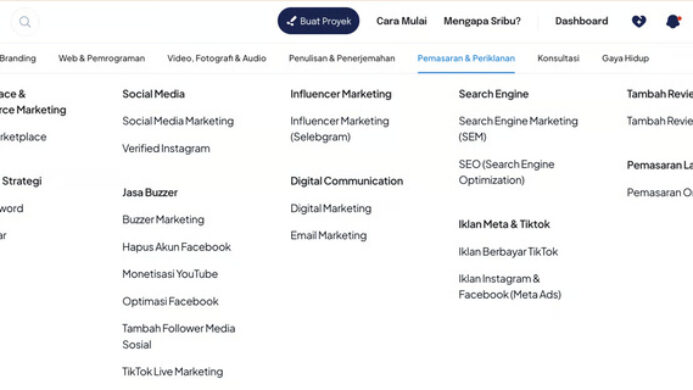Open the notification bell icon
693x390 pixels.
(673, 21)
